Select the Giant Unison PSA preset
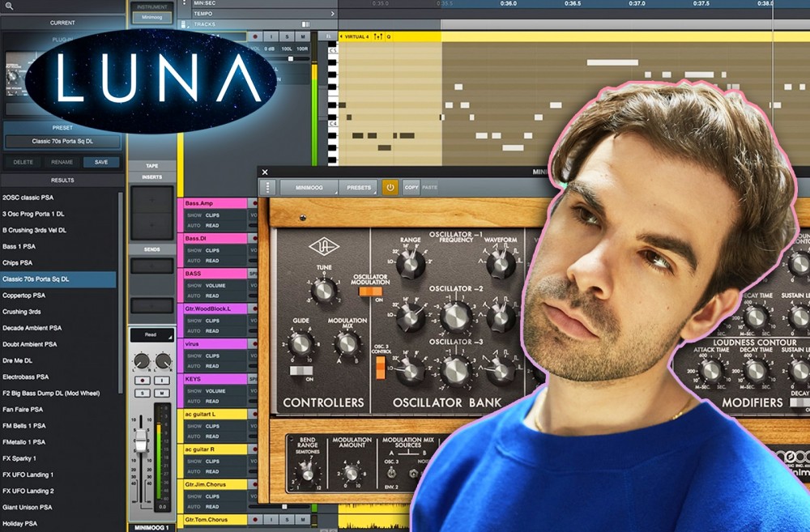 58,507
